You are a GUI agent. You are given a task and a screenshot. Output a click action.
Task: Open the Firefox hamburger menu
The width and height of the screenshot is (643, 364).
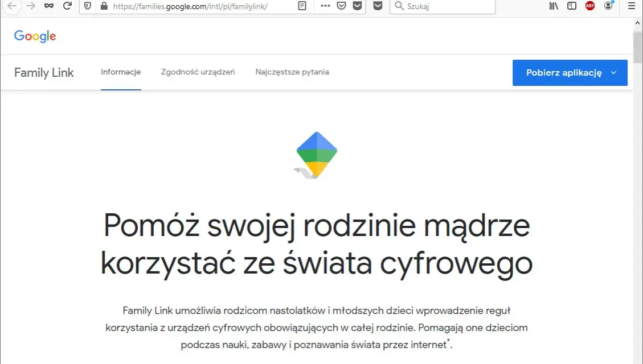pyautogui.click(x=632, y=6)
